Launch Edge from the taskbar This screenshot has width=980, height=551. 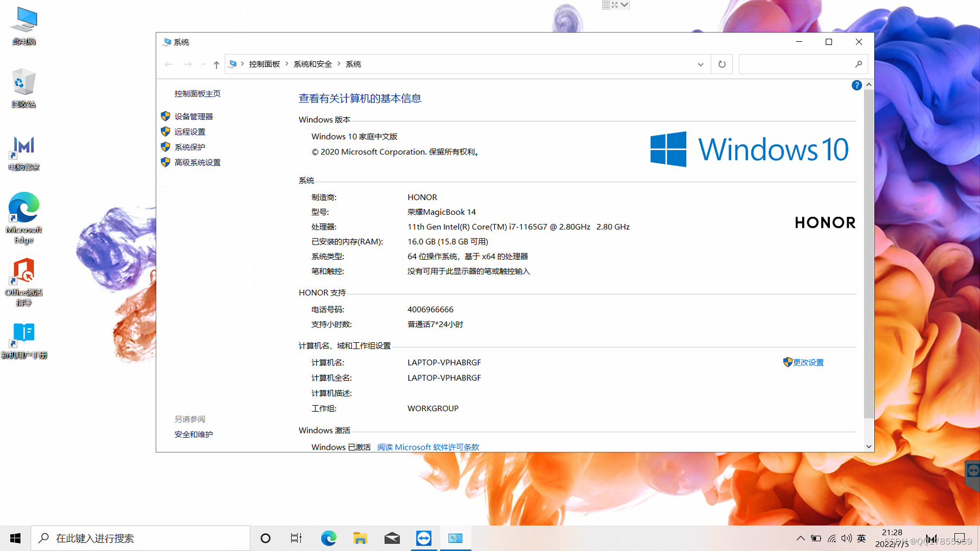point(328,538)
